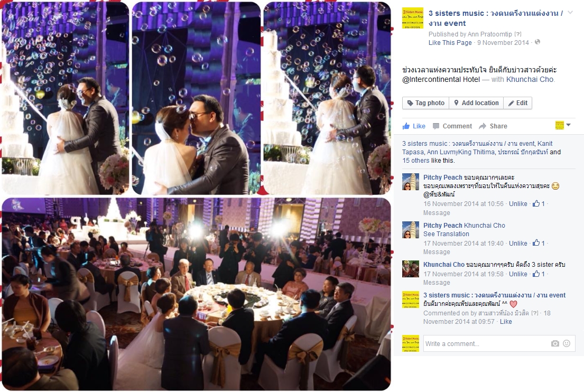Screen dimensions: 584x392
Task: Click the Edit button with the pencil icon
Action: coord(517,103)
